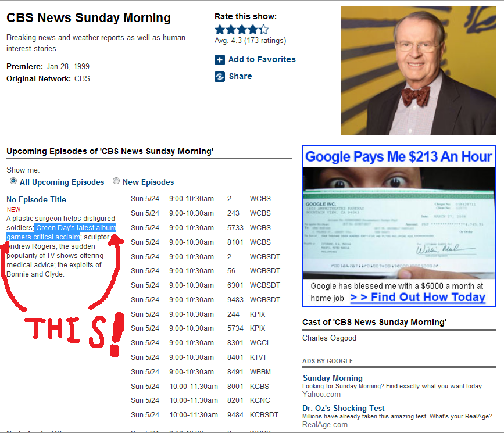
Task: Select the All Upcoming Episodes radio button
Action: [13, 181]
